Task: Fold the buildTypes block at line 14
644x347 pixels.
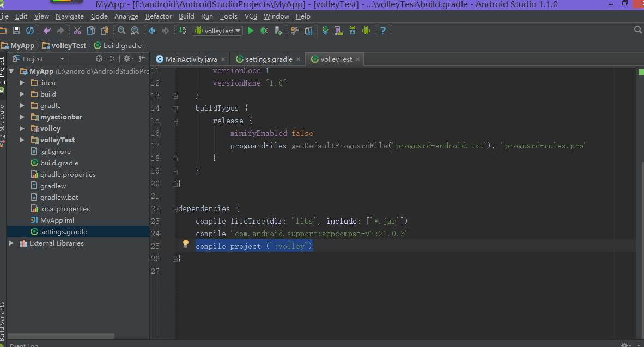Action: (175, 109)
